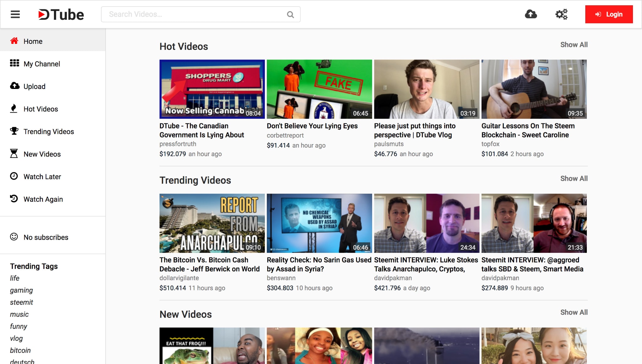This screenshot has width=642, height=364.
Task: Open My Channel in the sidebar
Action: (53, 64)
